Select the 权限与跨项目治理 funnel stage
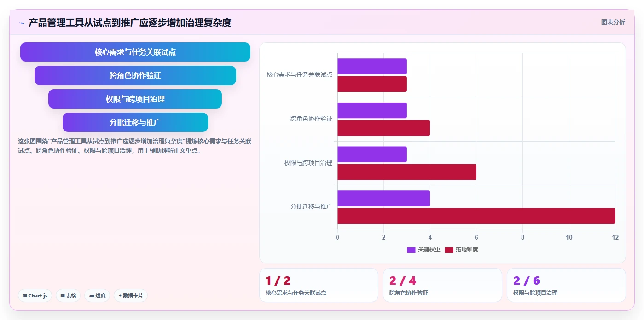The height and width of the screenshot is (320, 644). tap(135, 99)
